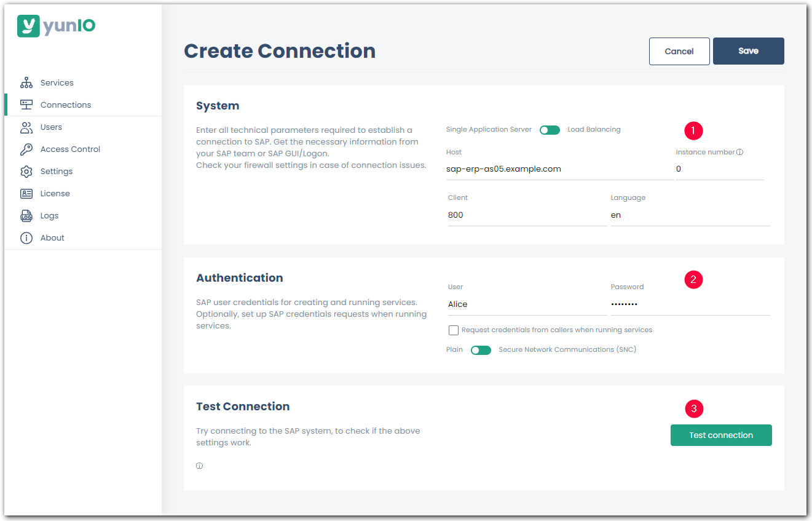This screenshot has width=812, height=521.
Task: Open the Instance number info tooltip icon
Action: click(x=741, y=151)
